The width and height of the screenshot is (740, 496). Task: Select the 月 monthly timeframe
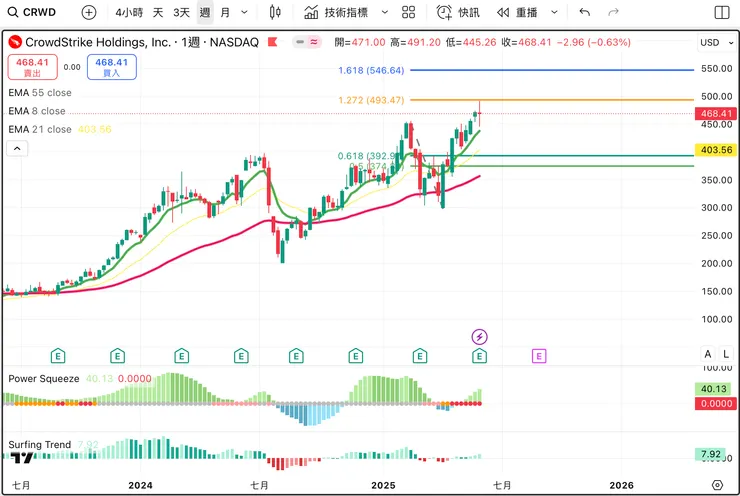(x=225, y=12)
